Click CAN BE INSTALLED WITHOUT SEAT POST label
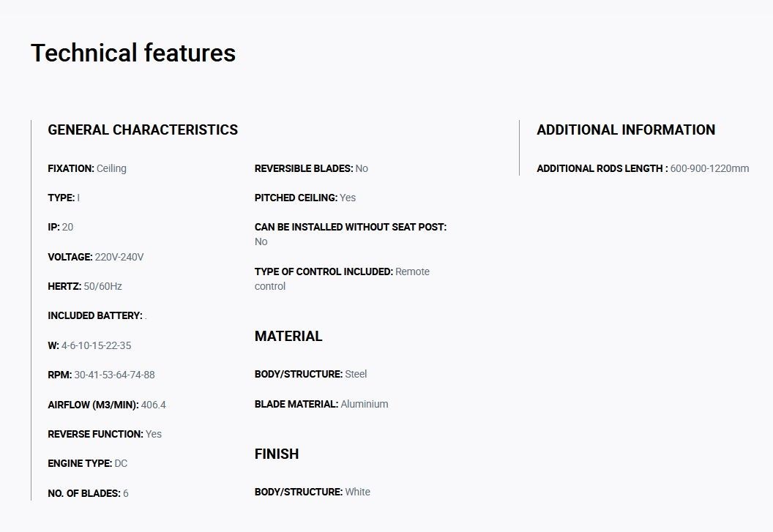Image resolution: width=773 pixels, height=532 pixels. [x=351, y=228]
